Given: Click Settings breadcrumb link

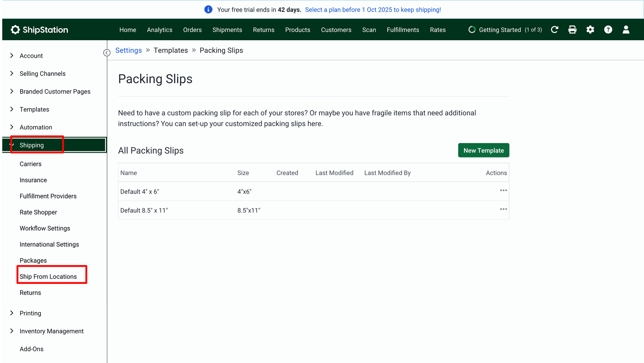Looking at the screenshot, I should click(128, 50).
